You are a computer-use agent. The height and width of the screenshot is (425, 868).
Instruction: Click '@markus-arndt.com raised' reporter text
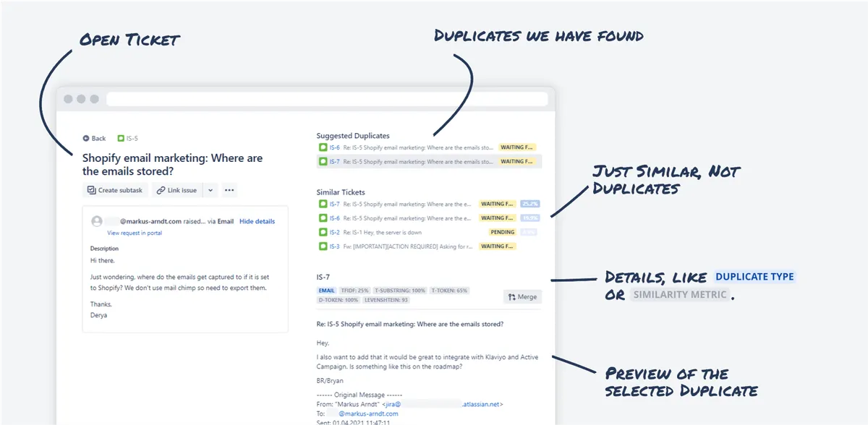[x=163, y=221]
